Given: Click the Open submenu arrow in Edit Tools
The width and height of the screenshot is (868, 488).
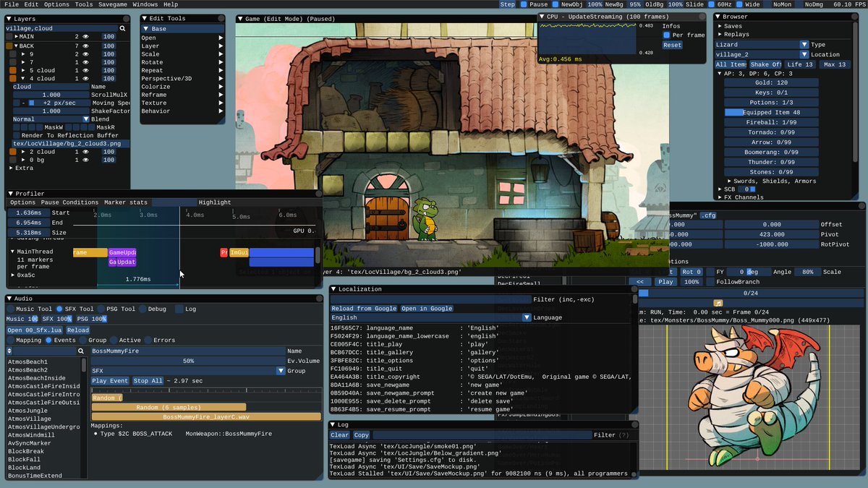Looking at the screenshot, I should 221,38.
